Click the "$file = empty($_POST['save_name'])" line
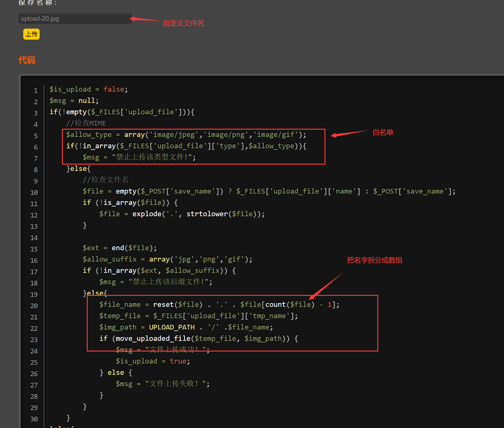The image size is (504, 428). tap(269, 191)
